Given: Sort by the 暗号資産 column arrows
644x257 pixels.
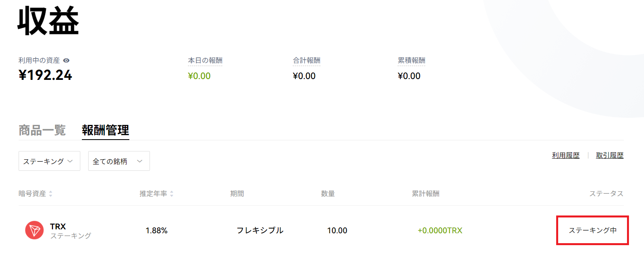Looking at the screenshot, I should coord(51,194).
